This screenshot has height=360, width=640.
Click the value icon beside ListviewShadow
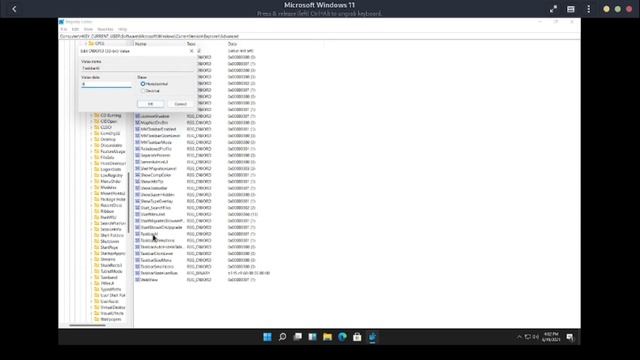pyautogui.click(x=138, y=116)
